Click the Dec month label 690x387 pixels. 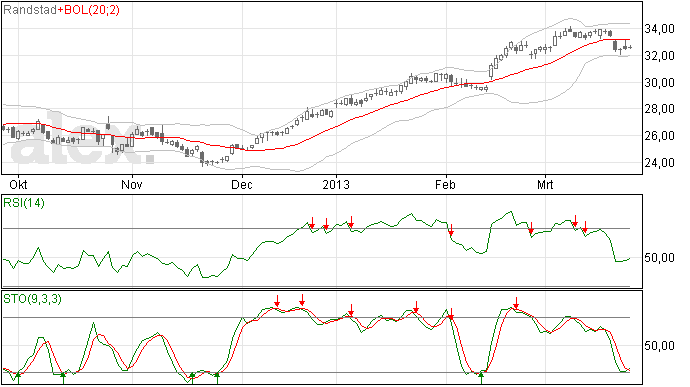click(x=242, y=184)
